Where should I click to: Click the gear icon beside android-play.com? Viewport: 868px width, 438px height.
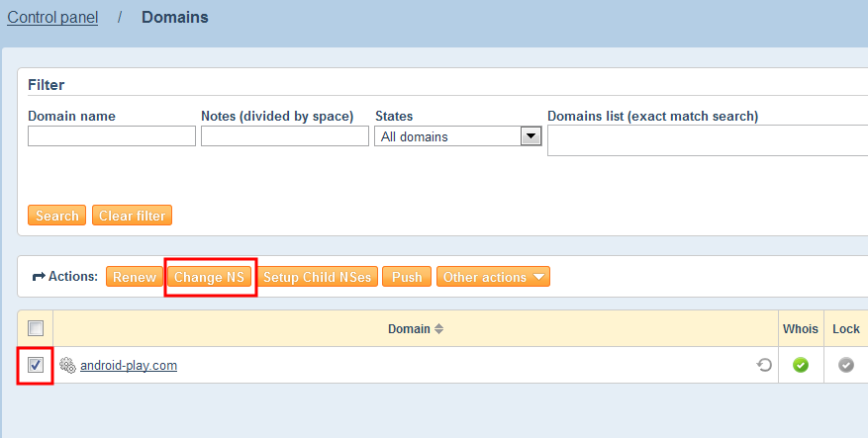click(67, 365)
